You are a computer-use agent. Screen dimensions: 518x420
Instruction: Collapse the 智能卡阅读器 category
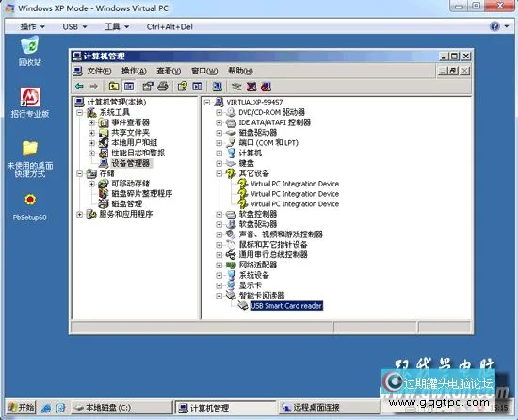click(x=219, y=296)
